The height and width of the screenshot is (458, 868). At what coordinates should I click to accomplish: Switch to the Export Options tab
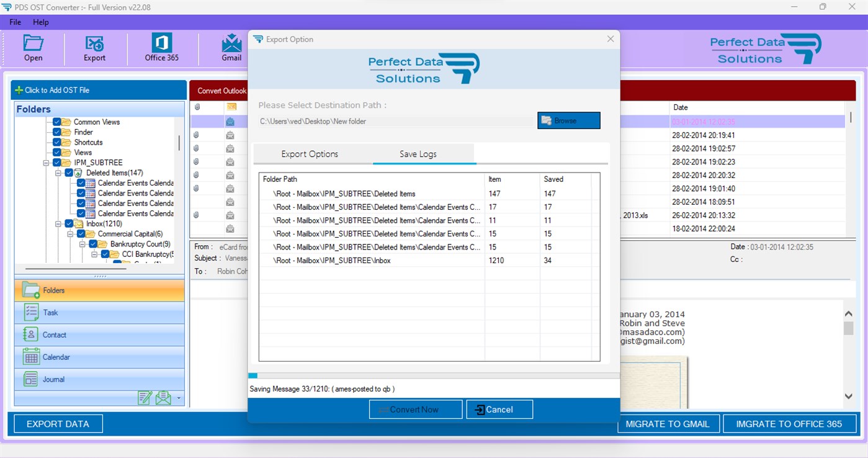pyautogui.click(x=310, y=153)
